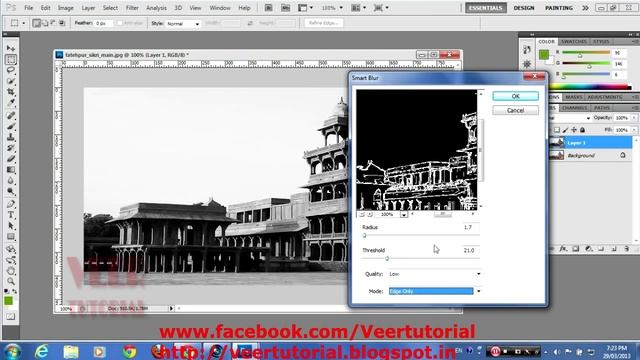Select the Rectangular Marquee tool
The image size is (640, 360).
pos(11,60)
